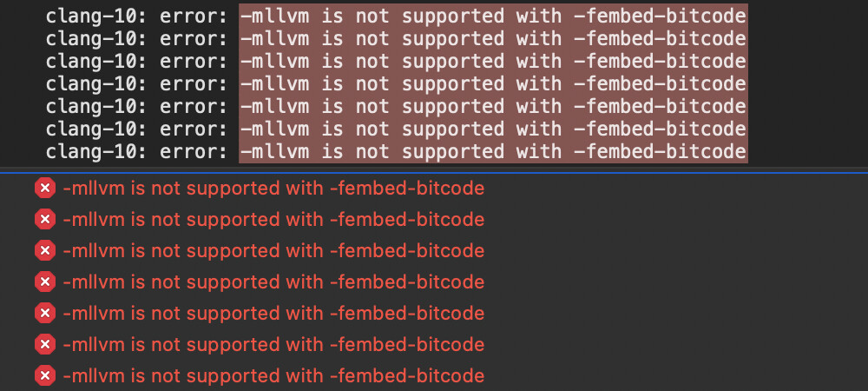Select the first issue list error message
868x391 pixels.
(273, 189)
